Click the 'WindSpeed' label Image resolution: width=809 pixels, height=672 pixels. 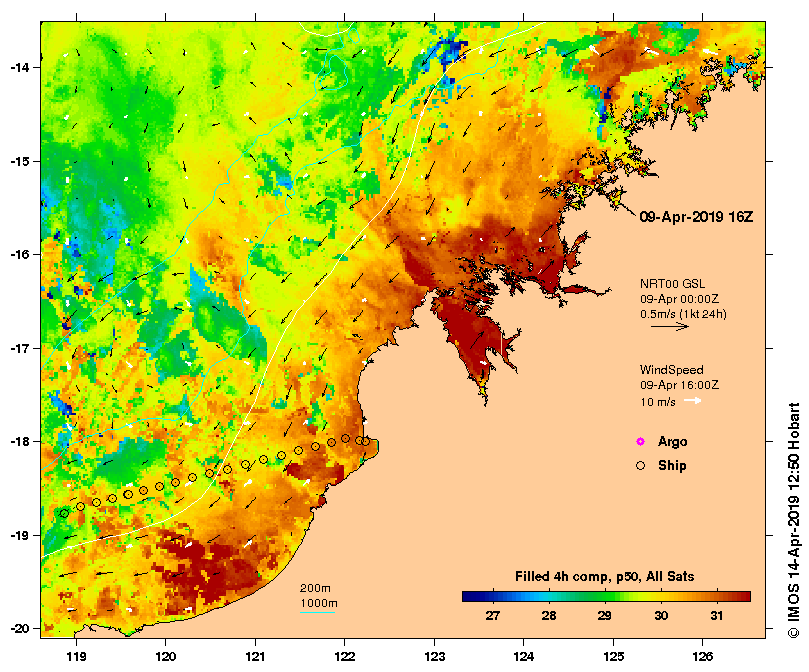[672, 370]
